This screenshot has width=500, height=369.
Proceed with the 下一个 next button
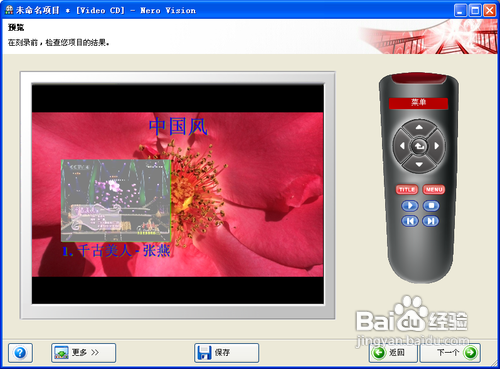tap(450, 353)
